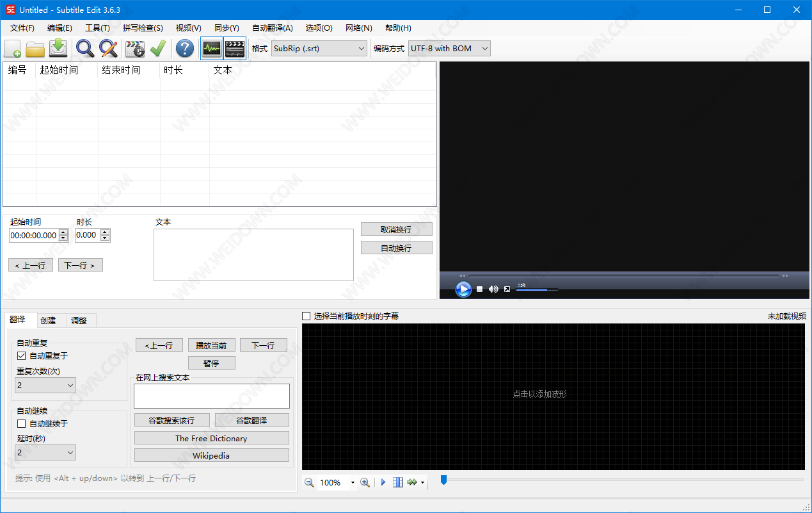Open the 自动翻译(A) menu

pyautogui.click(x=272, y=28)
